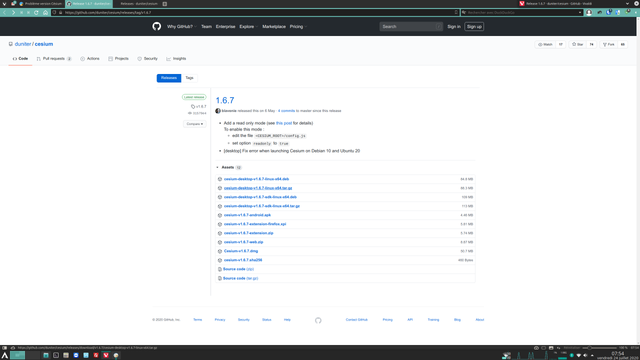
Task: Click the screenshot camera icon in status bar
Action: coord(536,348)
